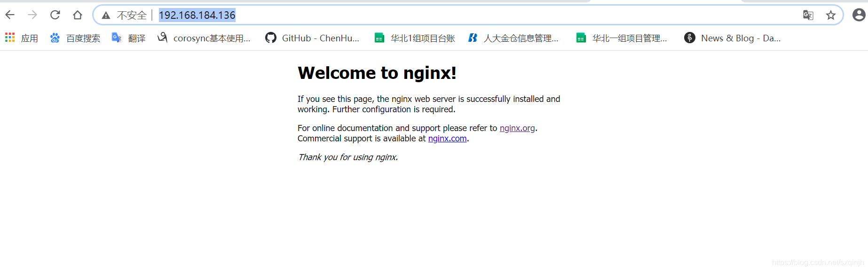Open the GitHub - ChenHu bookmark

click(x=312, y=38)
